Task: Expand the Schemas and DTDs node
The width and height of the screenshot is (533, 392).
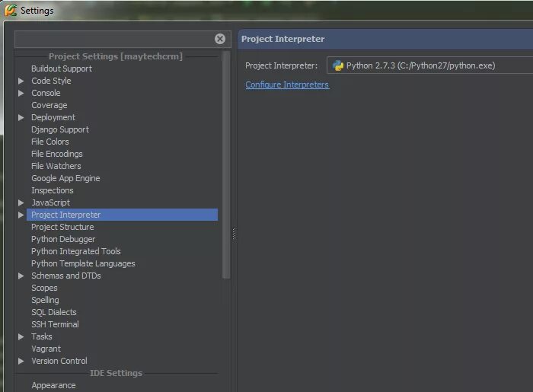Action: pos(21,276)
